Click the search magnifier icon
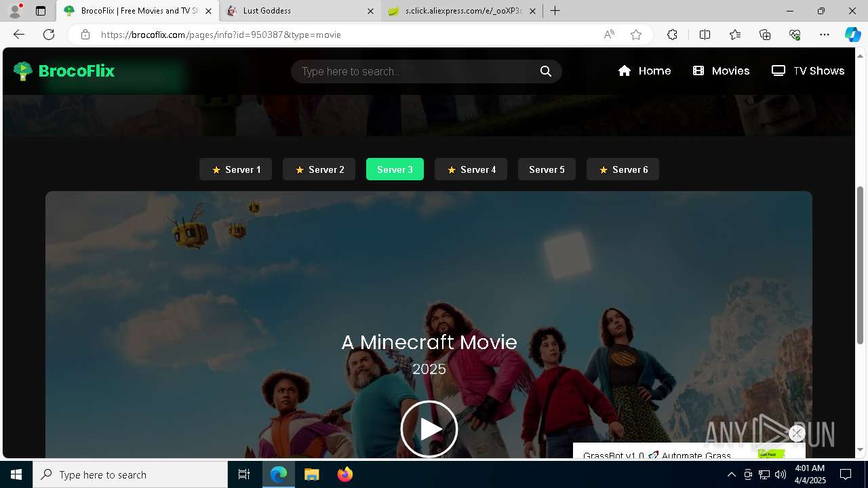Viewport: 868px width, 488px height. coord(546,71)
